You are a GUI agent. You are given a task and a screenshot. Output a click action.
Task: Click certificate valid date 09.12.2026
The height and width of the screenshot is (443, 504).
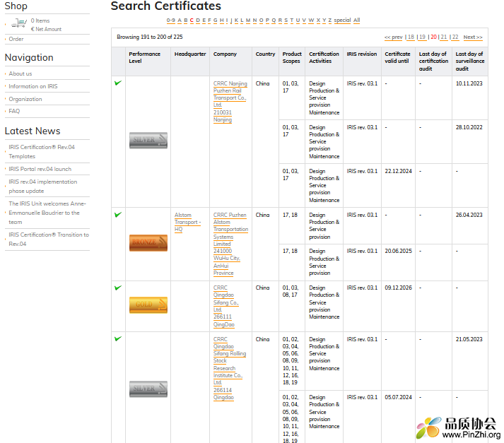(398, 288)
